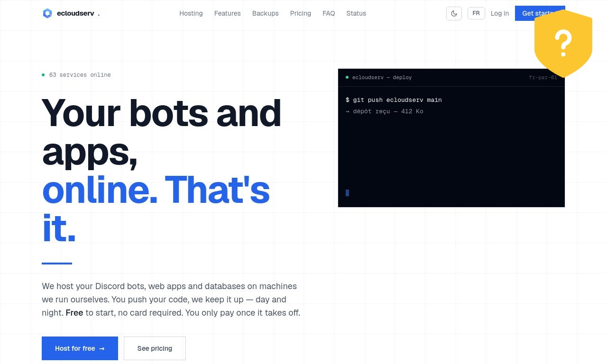The height and width of the screenshot is (364, 607).
Task: Open the Hosting nav item
Action: (191, 13)
